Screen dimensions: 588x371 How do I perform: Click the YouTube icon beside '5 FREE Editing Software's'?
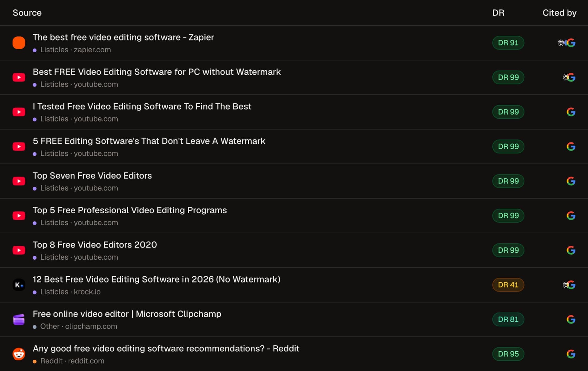tap(19, 147)
